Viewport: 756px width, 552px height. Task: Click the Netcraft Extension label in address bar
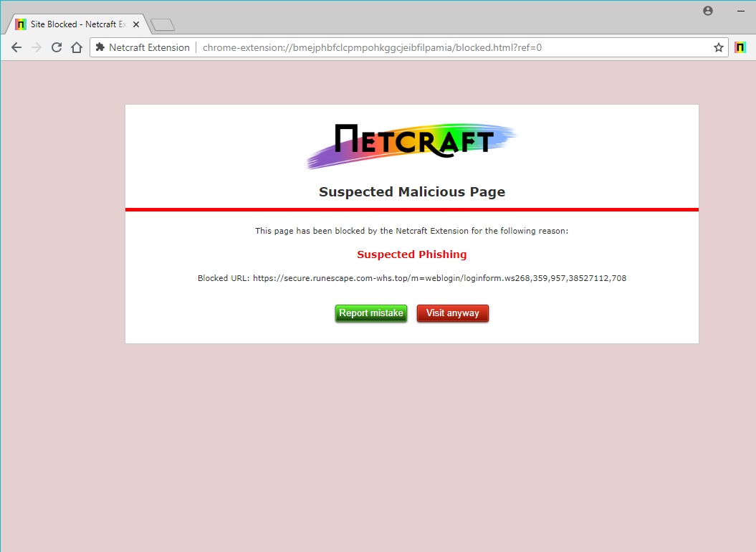click(150, 47)
